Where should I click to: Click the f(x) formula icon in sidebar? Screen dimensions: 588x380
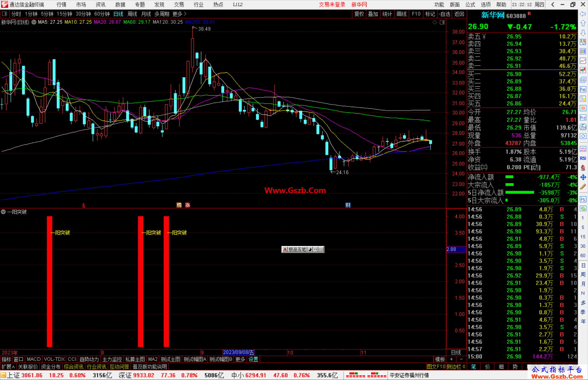coord(583,127)
